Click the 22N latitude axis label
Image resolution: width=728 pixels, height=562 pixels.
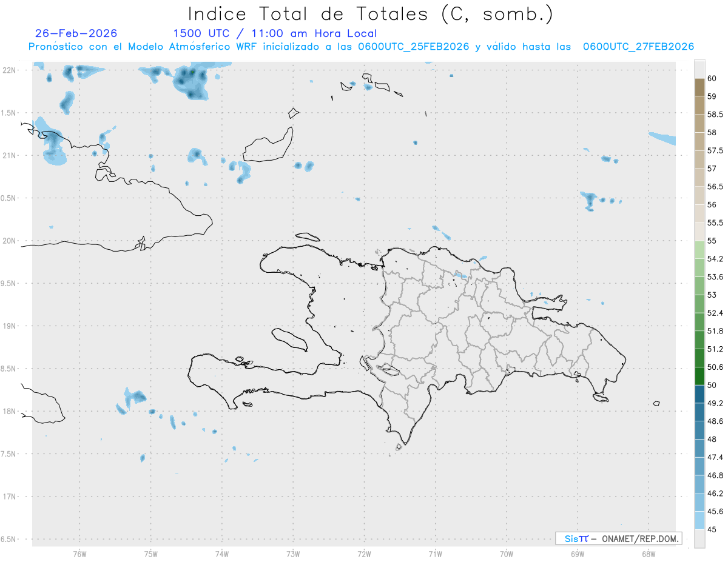pyautogui.click(x=9, y=70)
